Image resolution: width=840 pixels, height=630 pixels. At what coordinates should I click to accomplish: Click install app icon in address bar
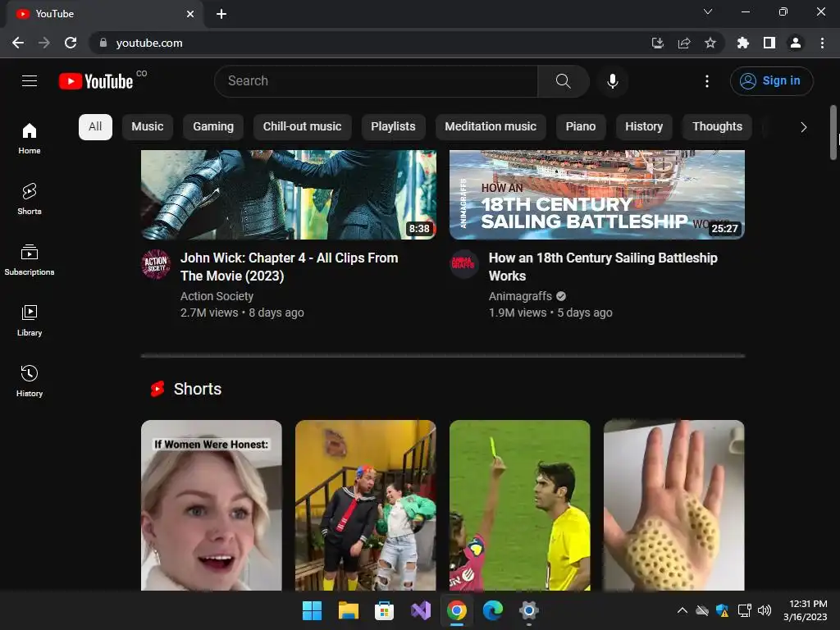[x=658, y=43]
